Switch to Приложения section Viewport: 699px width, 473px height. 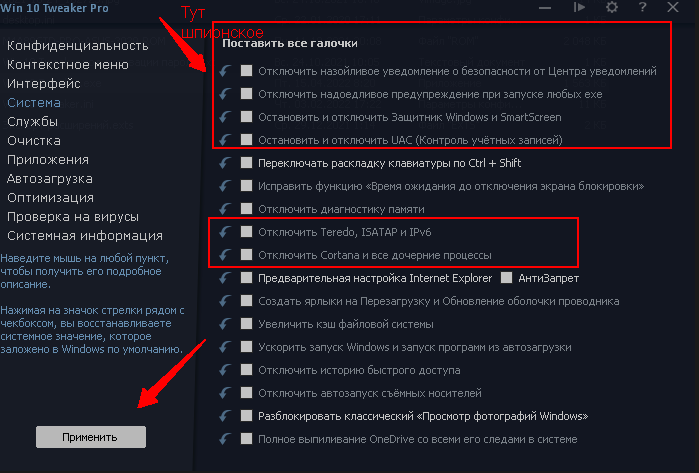[48, 160]
